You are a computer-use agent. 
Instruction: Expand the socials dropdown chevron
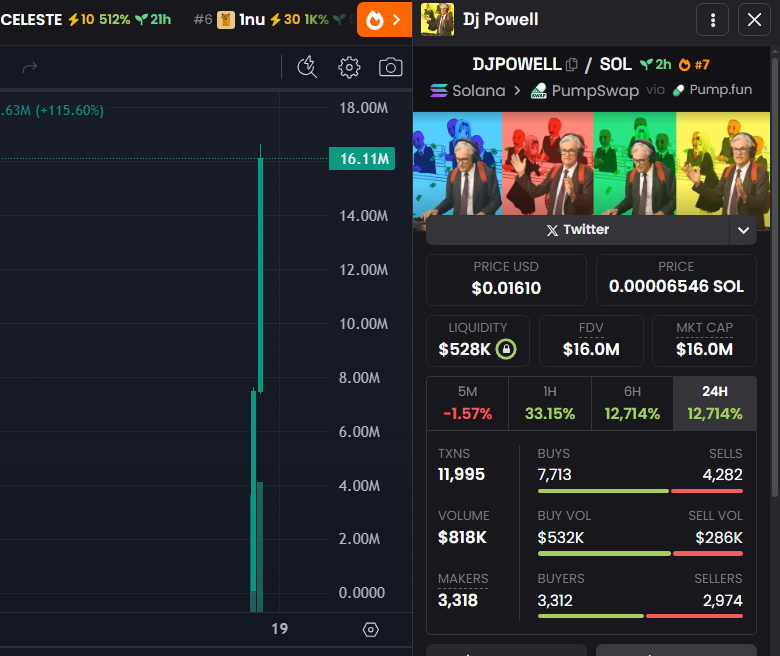coord(743,230)
